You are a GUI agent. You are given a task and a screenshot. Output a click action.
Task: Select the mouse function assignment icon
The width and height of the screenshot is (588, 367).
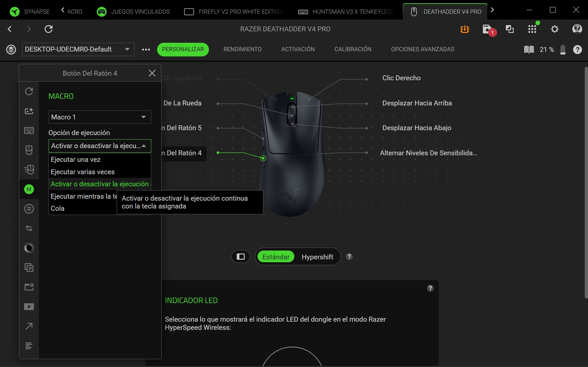pos(29,150)
